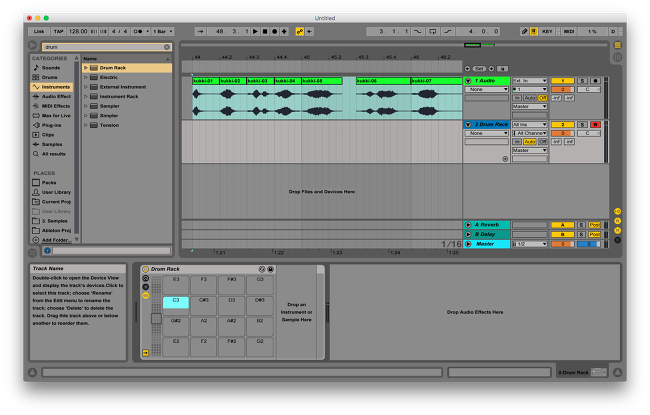Click the Re-enable Automation arrow
Image resolution: width=650 pixels, height=415 pixels.
click(309, 32)
